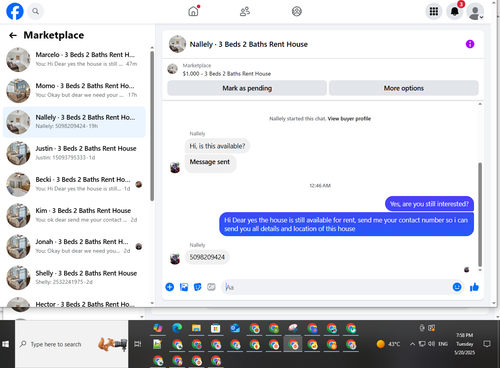
Task: Open the sticker picker icon
Action: pos(198,287)
